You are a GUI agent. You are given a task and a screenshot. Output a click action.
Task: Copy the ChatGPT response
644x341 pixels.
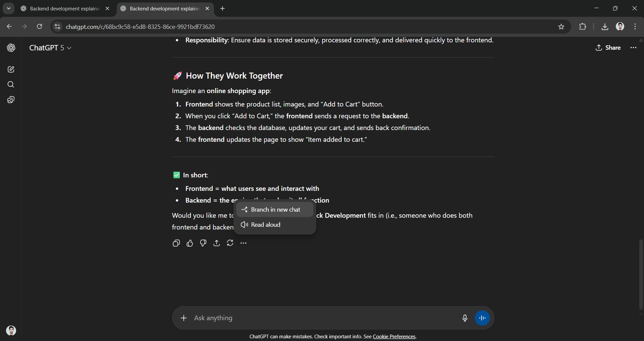point(176,243)
